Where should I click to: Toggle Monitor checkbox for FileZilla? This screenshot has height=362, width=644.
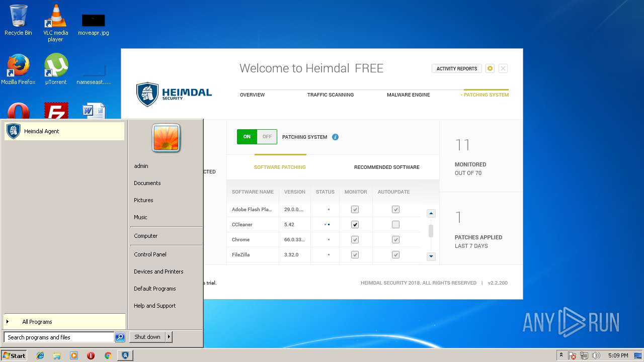pyautogui.click(x=355, y=254)
